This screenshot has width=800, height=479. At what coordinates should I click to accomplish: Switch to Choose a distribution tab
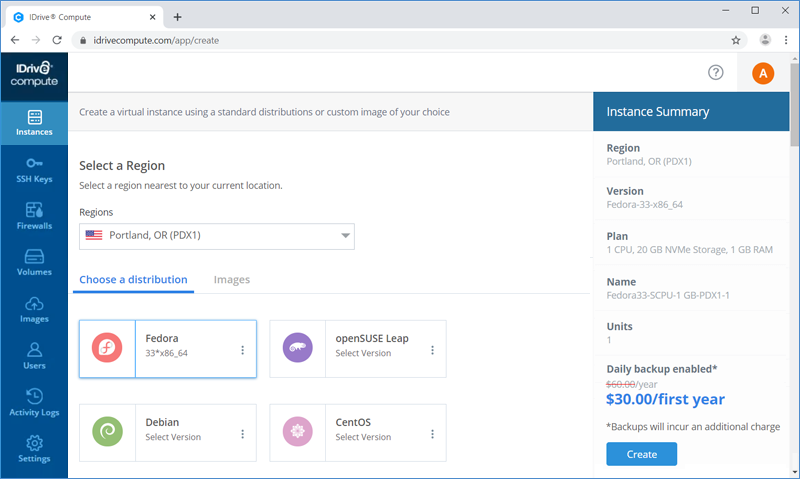pos(133,280)
